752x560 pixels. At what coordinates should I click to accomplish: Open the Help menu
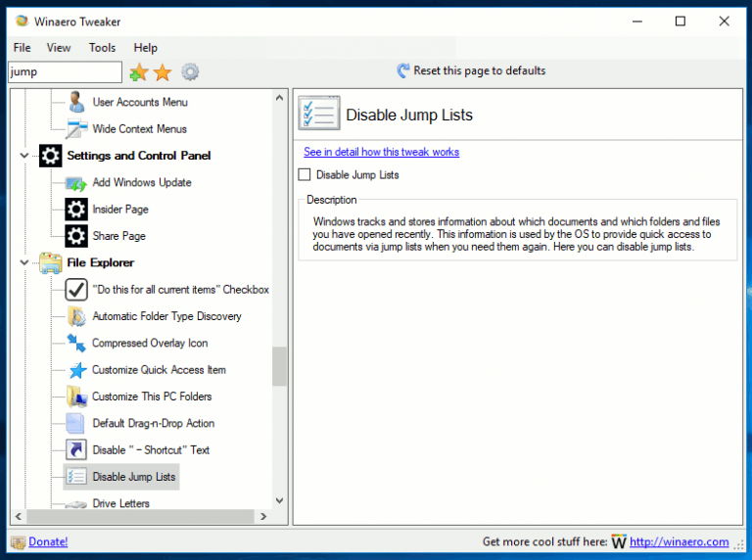point(145,48)
